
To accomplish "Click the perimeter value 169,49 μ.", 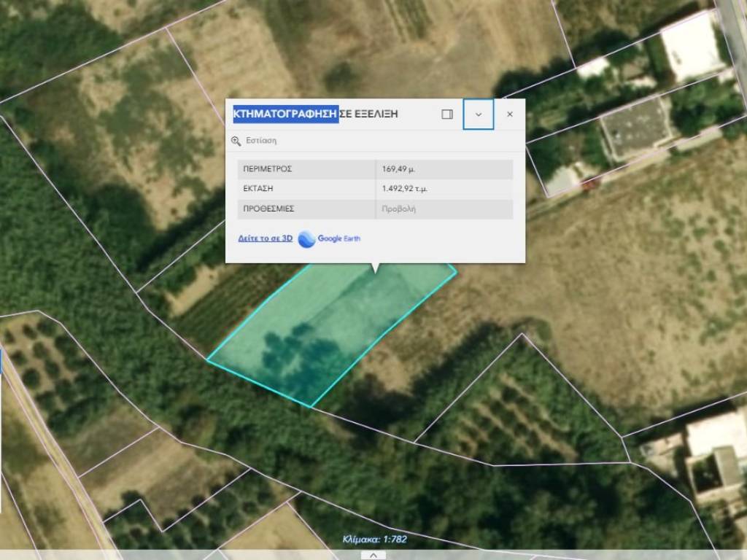I will point(398,169).
